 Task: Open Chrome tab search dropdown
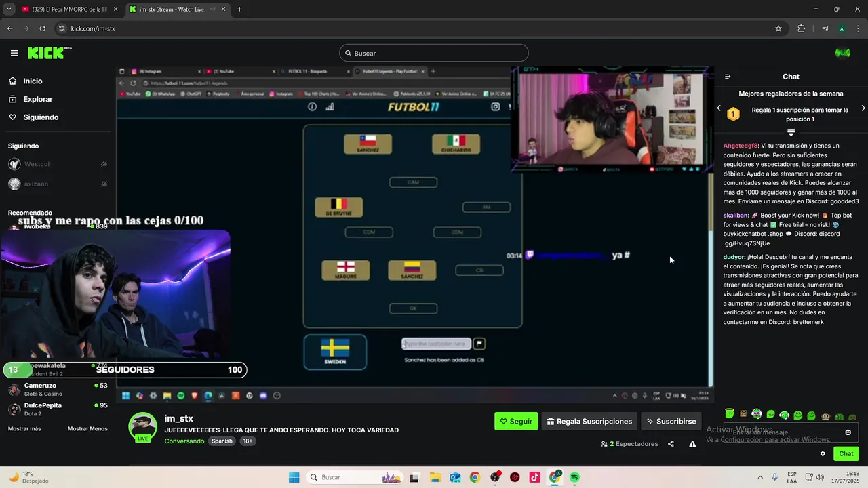(x=9, y=9)
